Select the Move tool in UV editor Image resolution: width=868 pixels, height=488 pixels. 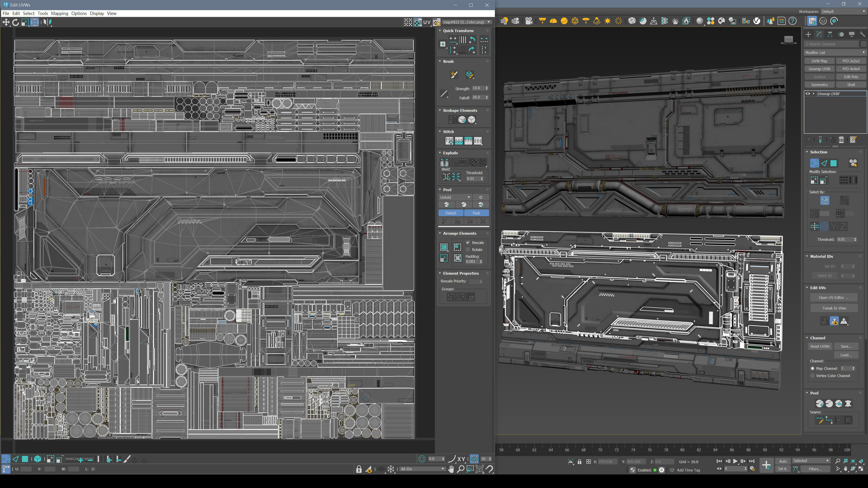pyautogui.click(x=6, y=22)
